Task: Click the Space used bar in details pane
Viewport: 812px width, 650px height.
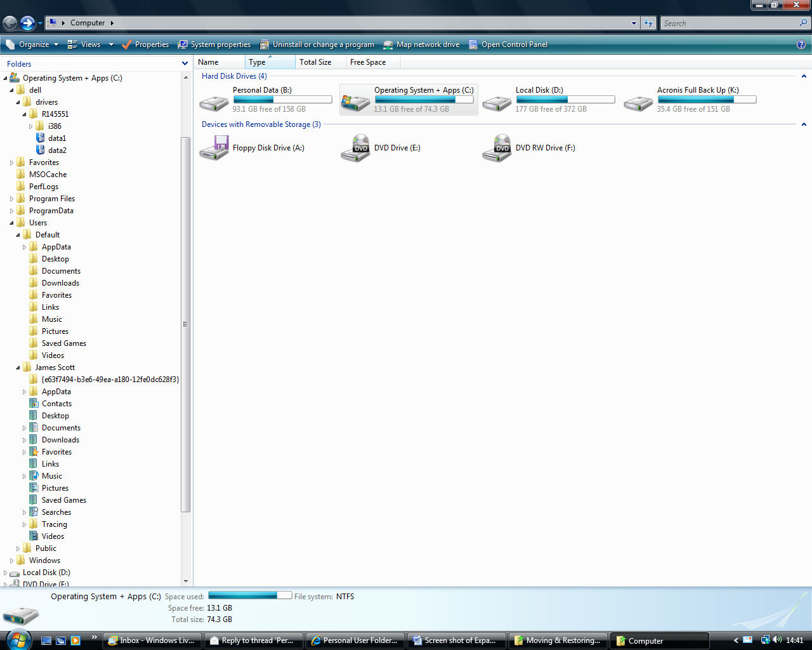Action: pos(250,595)
